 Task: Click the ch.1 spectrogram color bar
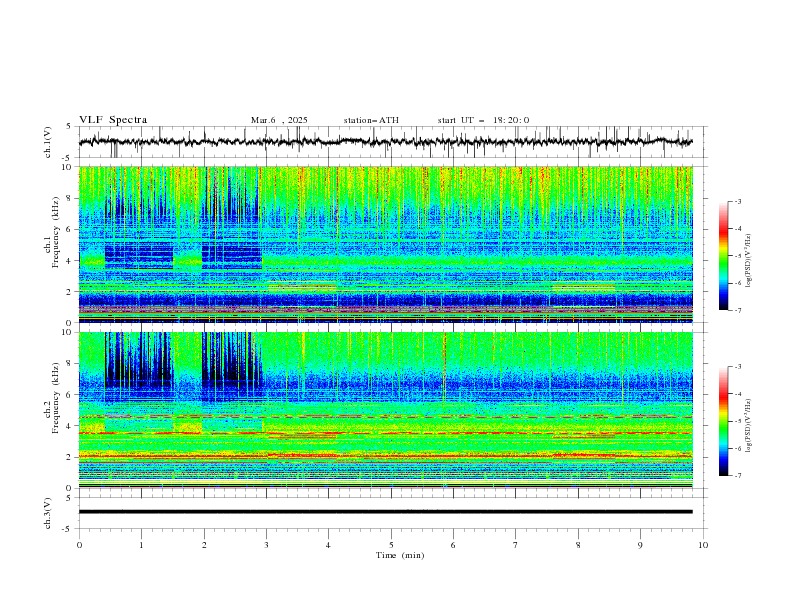(723, 256)
